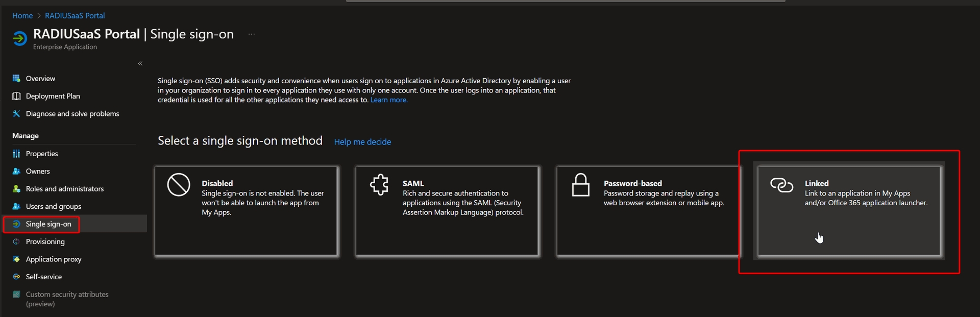Go to Home breadcrumb link
This screenshot has width=980, height=317.
click(x=22, y=16)
